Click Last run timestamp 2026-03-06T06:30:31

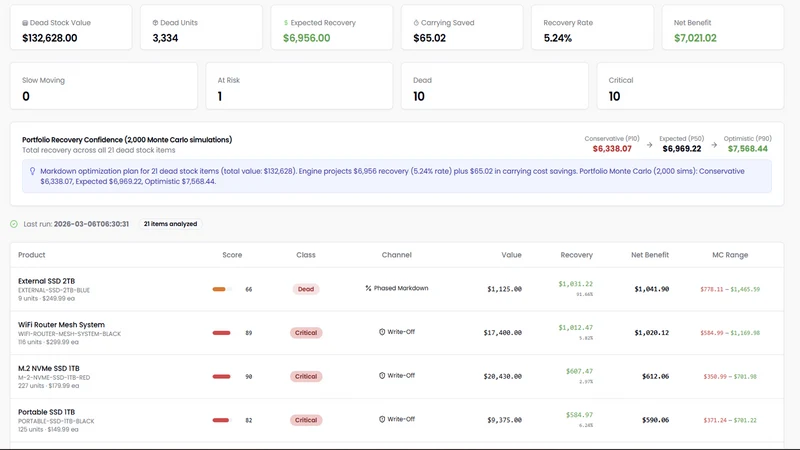point(91,224)
